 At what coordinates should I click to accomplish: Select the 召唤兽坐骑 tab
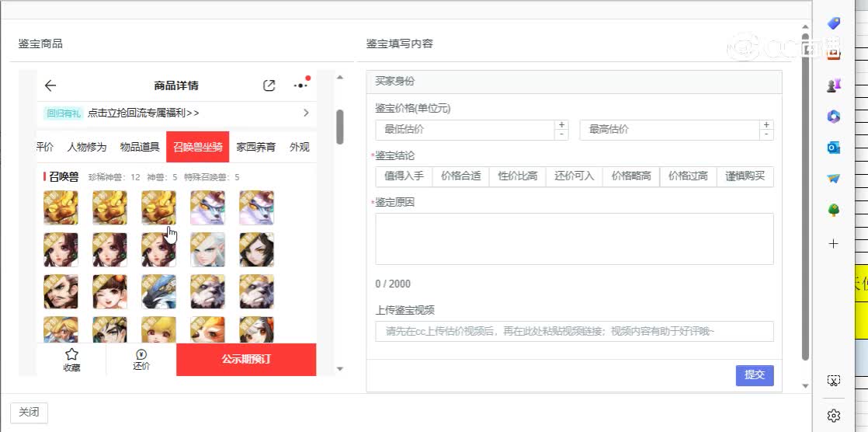198,147
